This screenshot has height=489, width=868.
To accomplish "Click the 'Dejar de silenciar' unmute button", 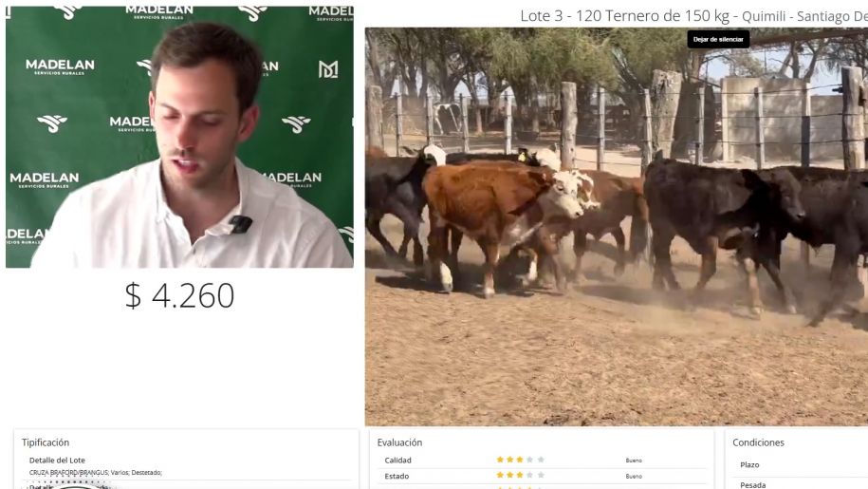I will [x=718, y=39].
